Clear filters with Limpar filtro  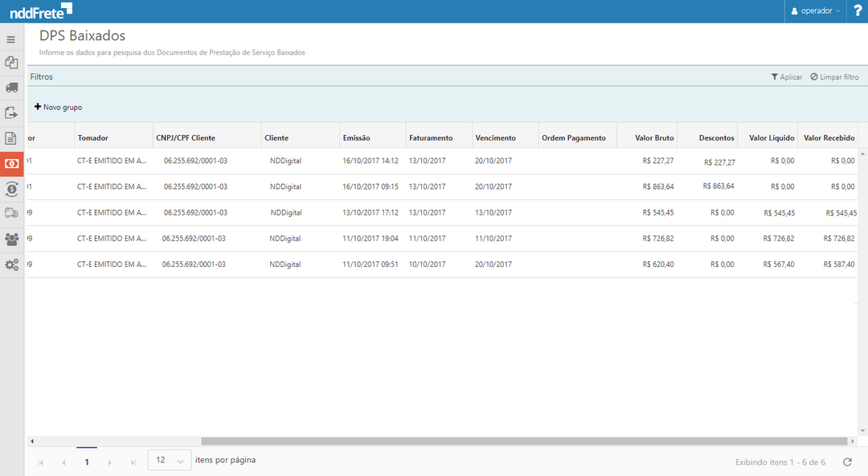click(x=834, y=77)
